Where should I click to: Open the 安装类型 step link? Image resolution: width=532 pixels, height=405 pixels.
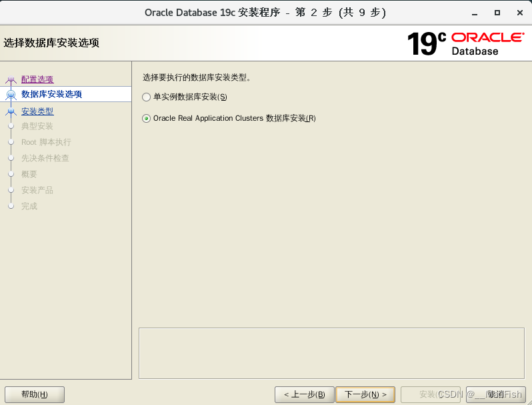point(37,111)
